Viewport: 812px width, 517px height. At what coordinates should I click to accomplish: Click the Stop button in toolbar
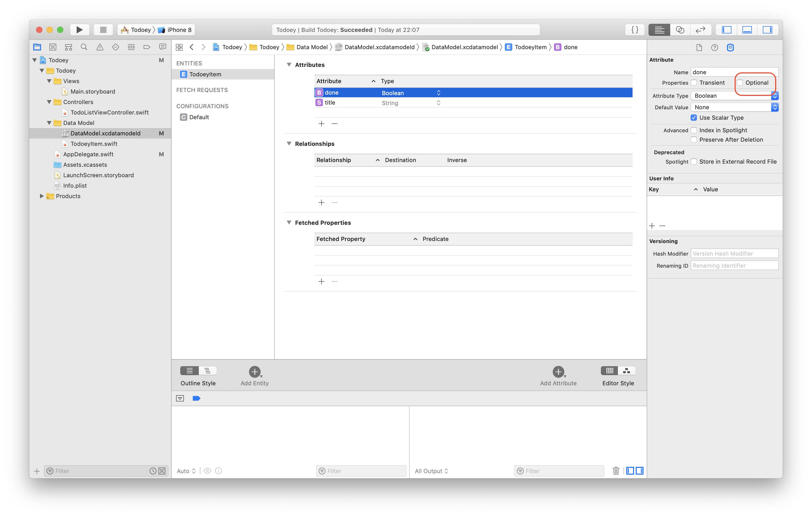[x=103, y=30]
